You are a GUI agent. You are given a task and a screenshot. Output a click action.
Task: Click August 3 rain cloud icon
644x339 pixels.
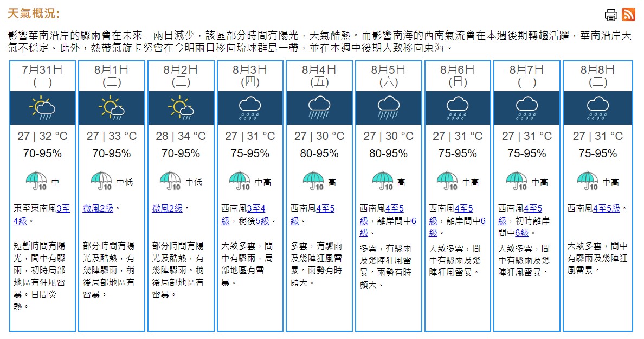250,107
